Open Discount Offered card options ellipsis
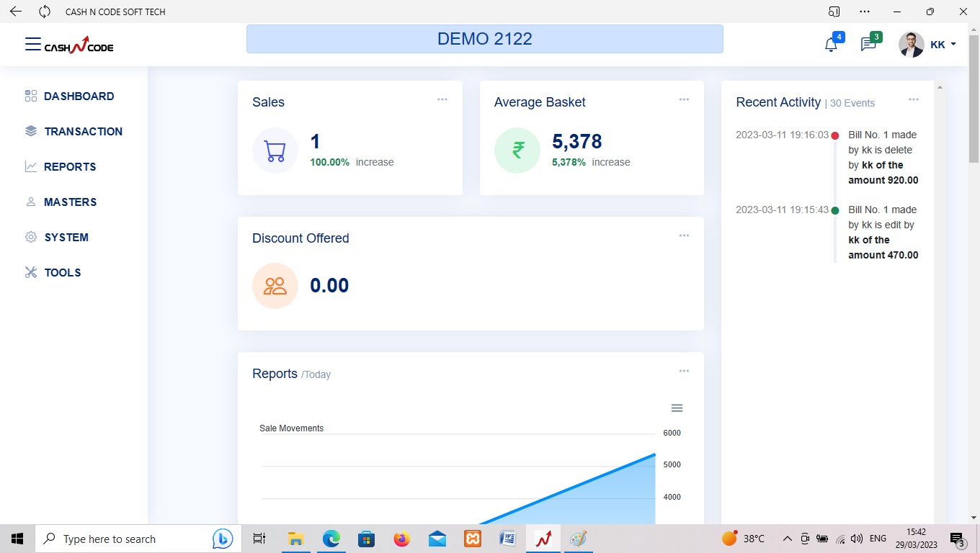Screen dimensions: 980x553 [684, 235]
